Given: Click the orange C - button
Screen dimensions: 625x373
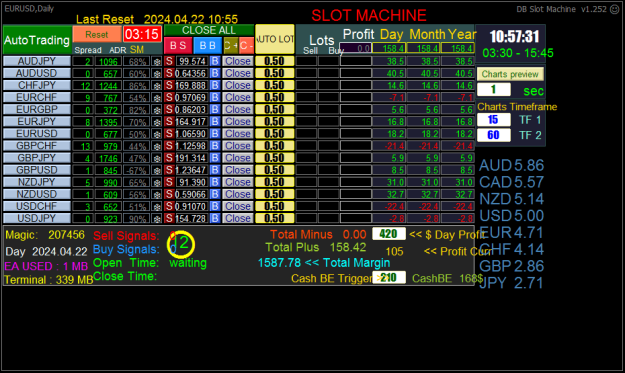Looking at the screenshot, I should pyautogui.click(x=246, y=45).
